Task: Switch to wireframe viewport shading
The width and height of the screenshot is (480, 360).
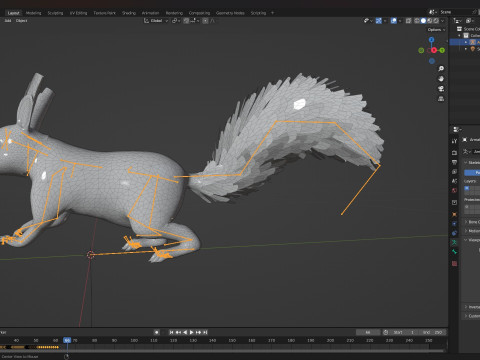Action: [417, 21]
